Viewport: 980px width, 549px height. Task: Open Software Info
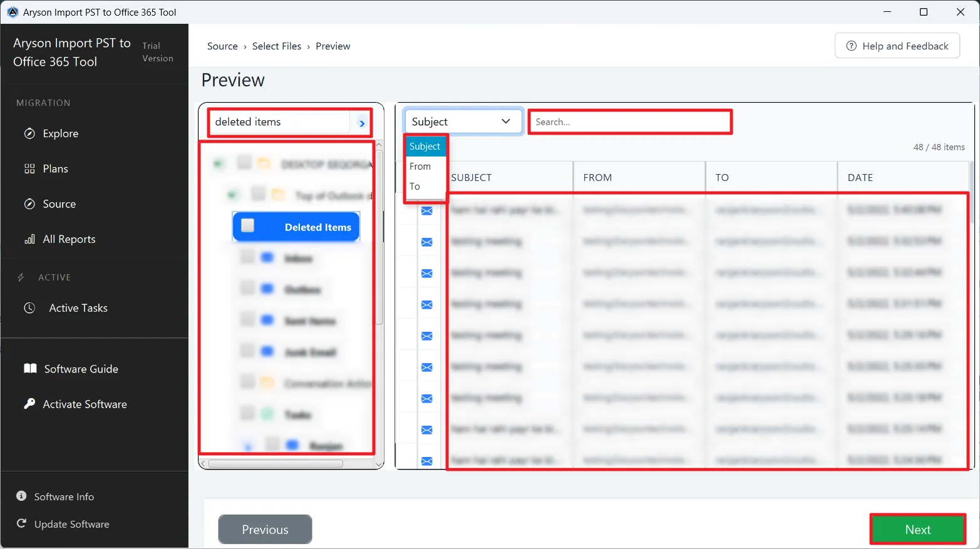pos(64,496)
